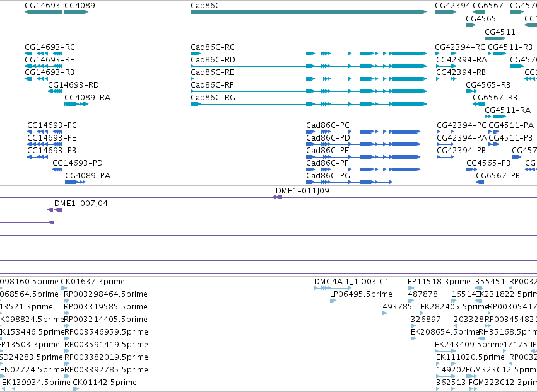Click transcript CG14693-RC
The image size is (537, 392).
[x=43, y=54]
